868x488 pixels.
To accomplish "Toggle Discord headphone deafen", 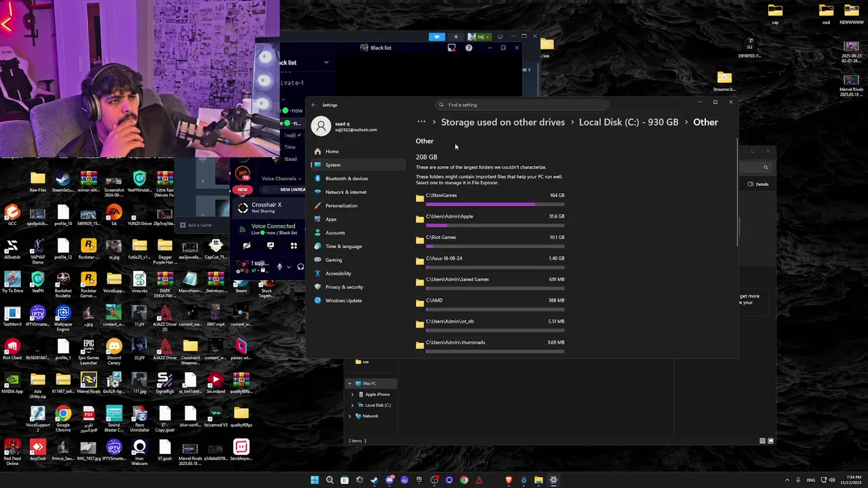I will [300, 266].
